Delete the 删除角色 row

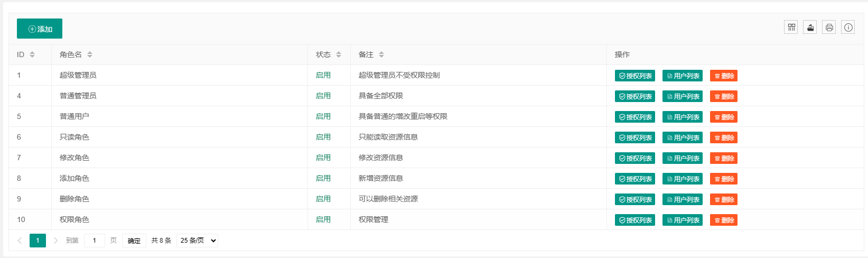coord(724,199)
